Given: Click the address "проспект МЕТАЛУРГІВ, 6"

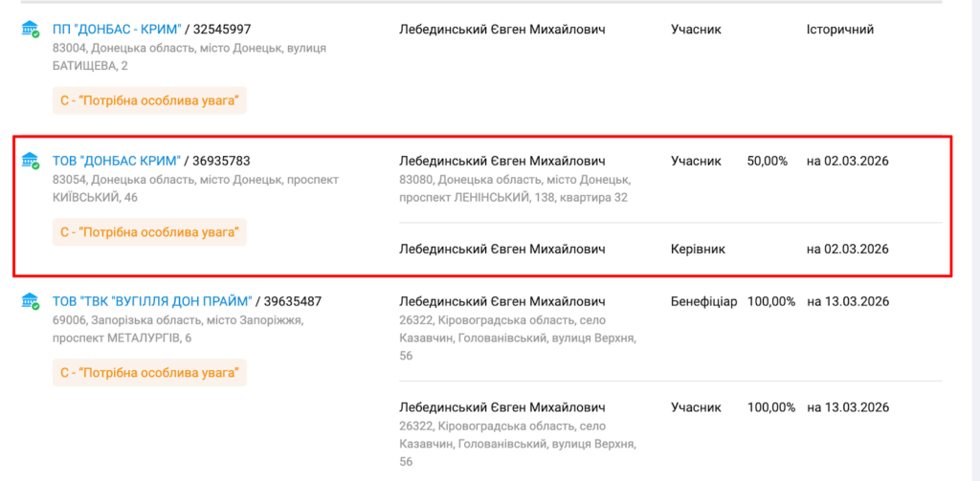Looking at the screenshot, I should coord(122,338).
